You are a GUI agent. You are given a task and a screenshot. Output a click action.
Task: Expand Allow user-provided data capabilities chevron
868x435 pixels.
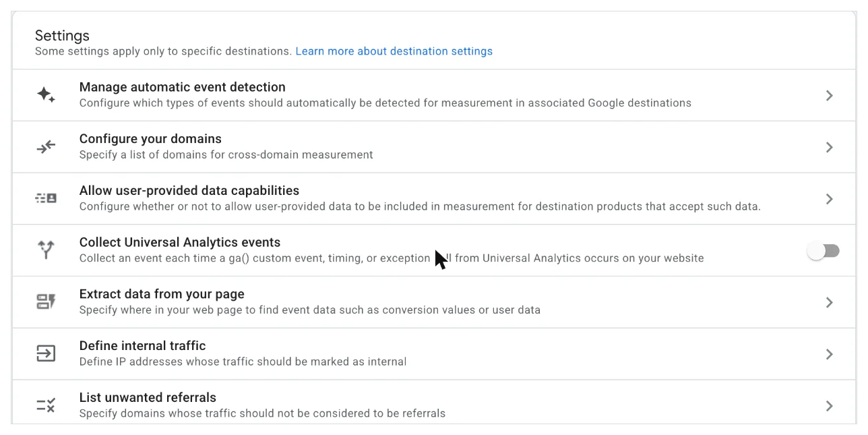pos(830,199)
